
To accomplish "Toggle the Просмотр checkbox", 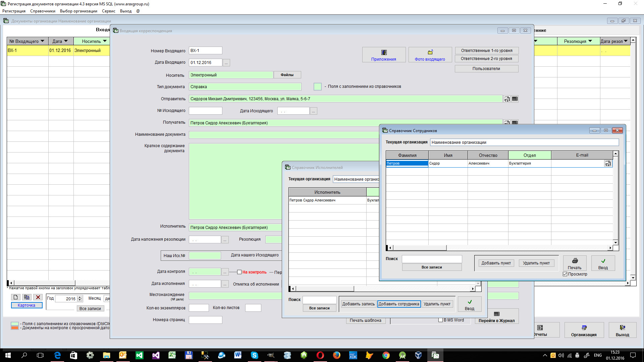I will coord(565,274).
